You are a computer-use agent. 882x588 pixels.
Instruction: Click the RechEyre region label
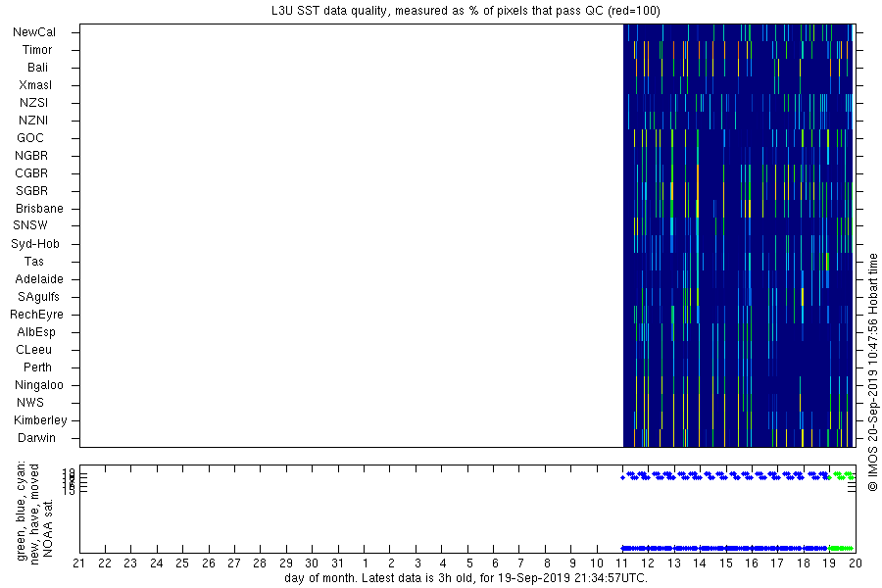(36, 315)
